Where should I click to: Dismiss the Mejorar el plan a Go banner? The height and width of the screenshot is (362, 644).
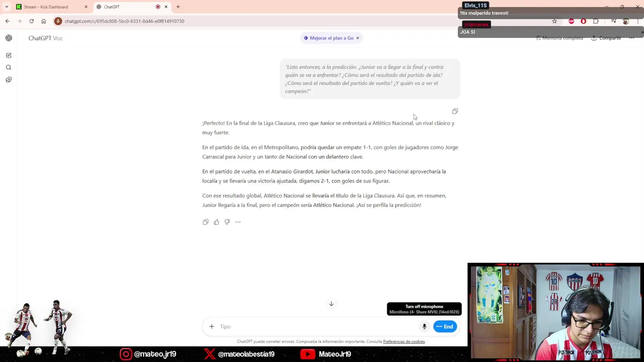(x=358, y=38)
